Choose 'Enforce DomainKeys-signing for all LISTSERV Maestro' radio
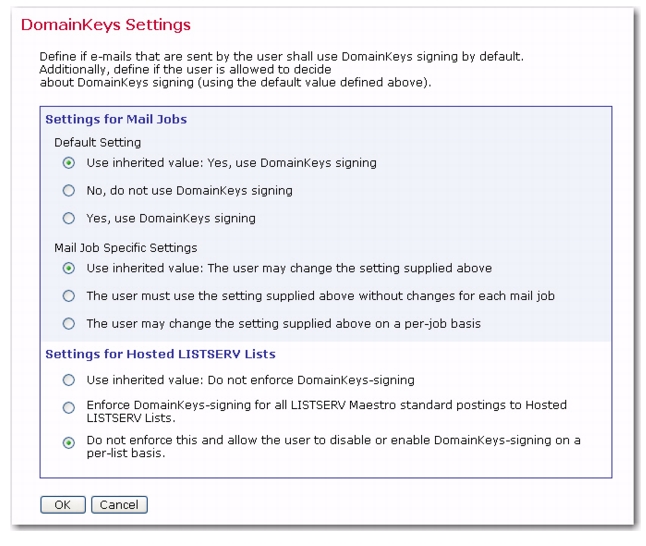 [69, 408]
